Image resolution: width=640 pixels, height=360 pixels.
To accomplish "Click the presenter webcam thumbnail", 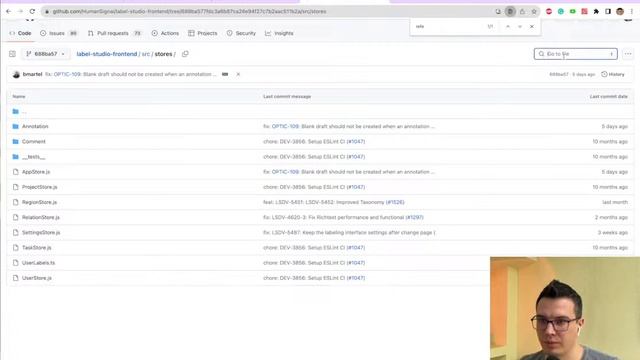I will tap(565, 308).
